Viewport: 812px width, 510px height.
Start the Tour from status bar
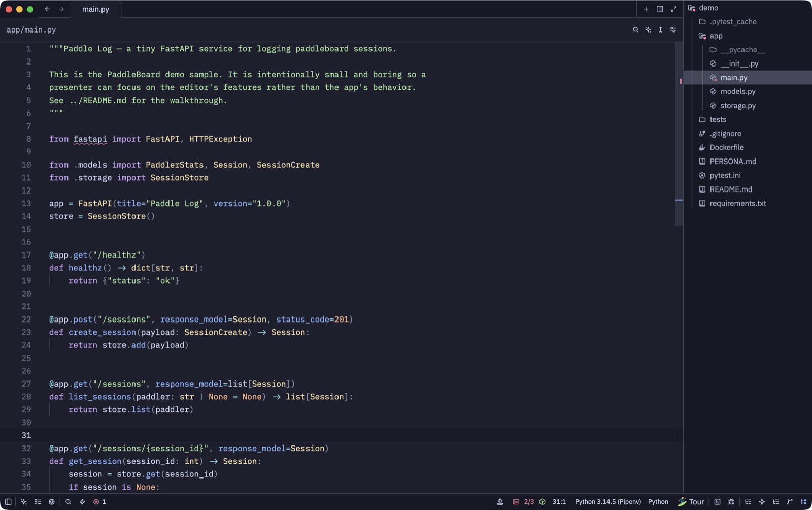click(691, 502)
